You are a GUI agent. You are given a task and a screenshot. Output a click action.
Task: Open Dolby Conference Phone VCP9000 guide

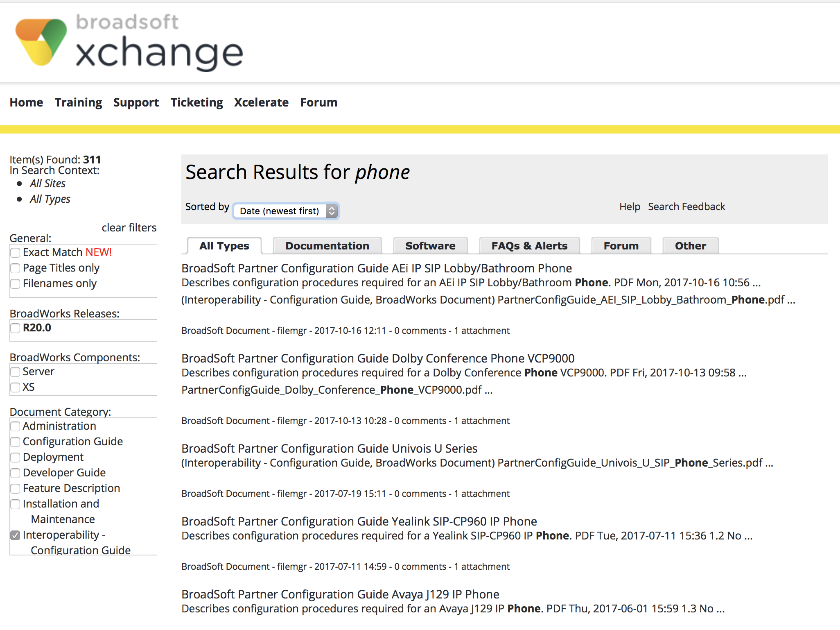point(378,358)
